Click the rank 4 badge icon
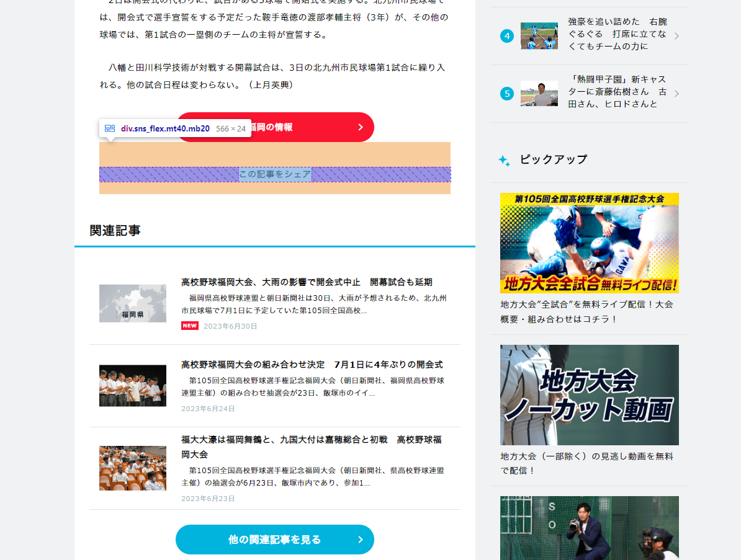The height and width of the screenshot is (560, 741). 507,36
